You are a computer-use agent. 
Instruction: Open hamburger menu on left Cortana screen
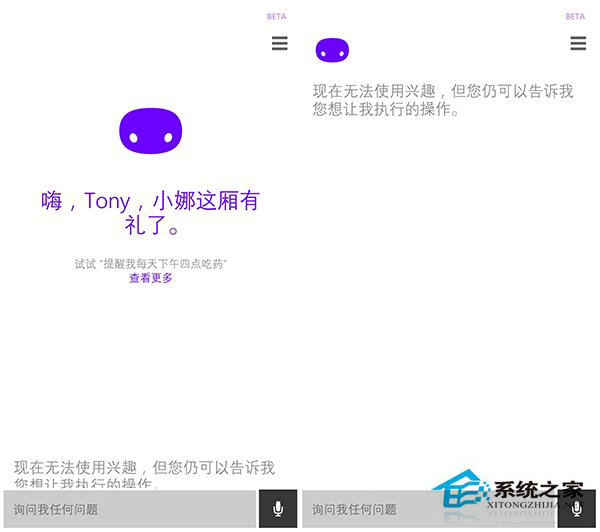pyautogui.click(x=280, y=43)
